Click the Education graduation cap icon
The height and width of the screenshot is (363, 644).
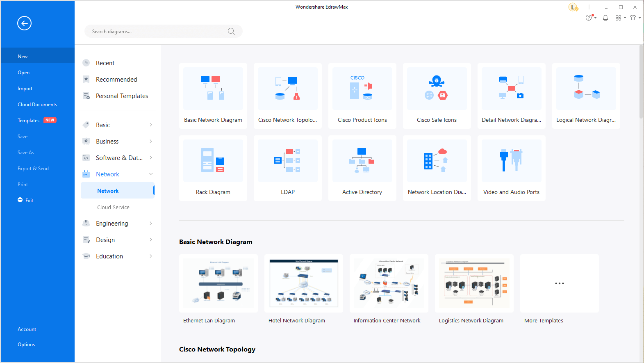point(86,256)
